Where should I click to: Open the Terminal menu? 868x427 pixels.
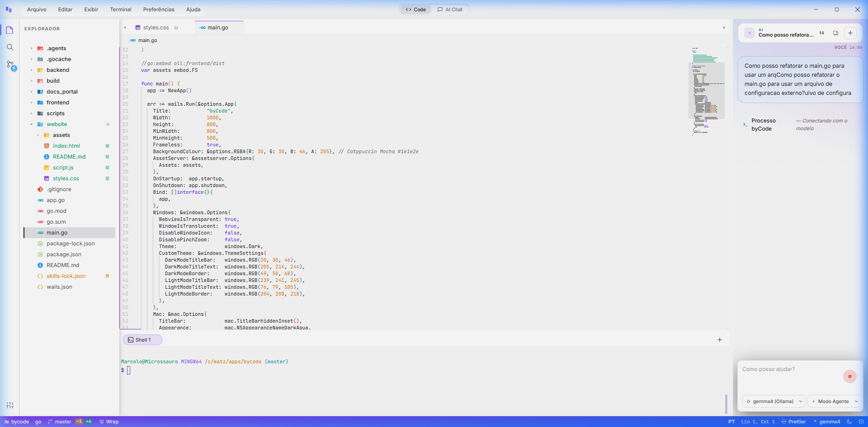[x=121, y=9]
